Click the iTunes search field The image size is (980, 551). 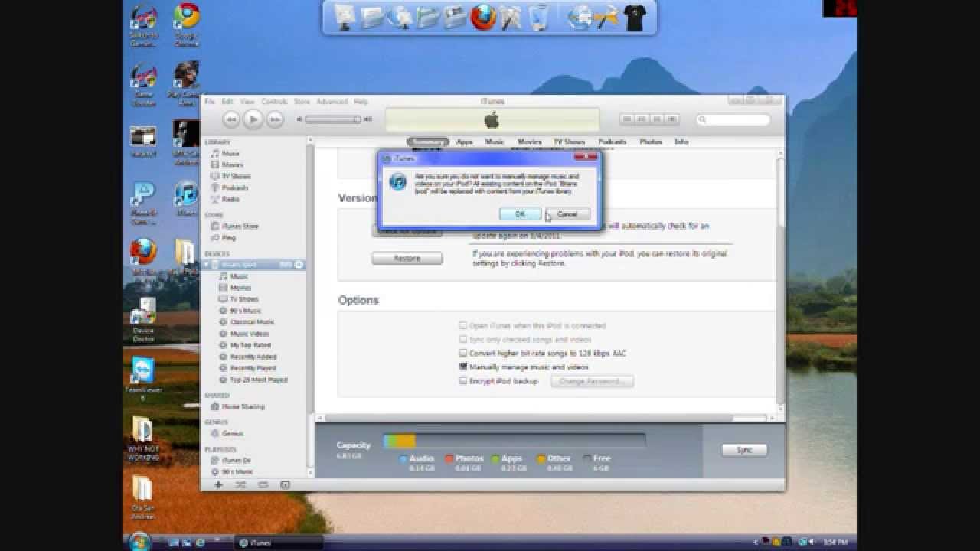pyautogui.click(x=733, y=119)
